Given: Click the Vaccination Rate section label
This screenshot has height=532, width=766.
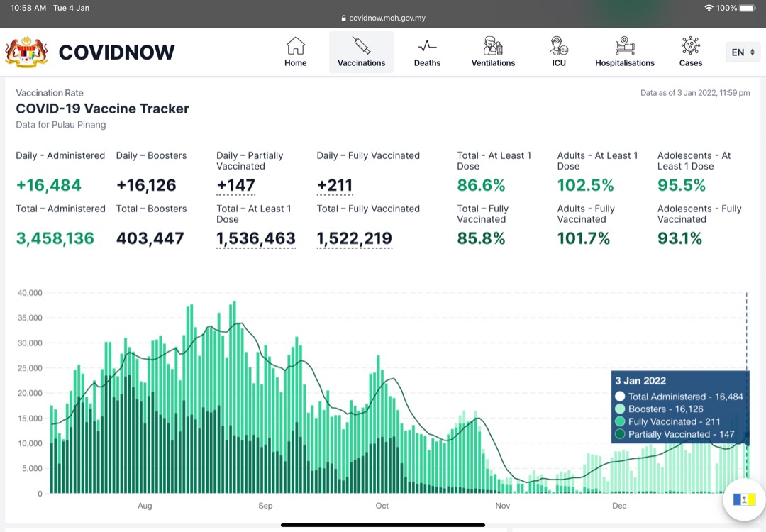Looking at the screenshot, I should [x=50, y=93].
